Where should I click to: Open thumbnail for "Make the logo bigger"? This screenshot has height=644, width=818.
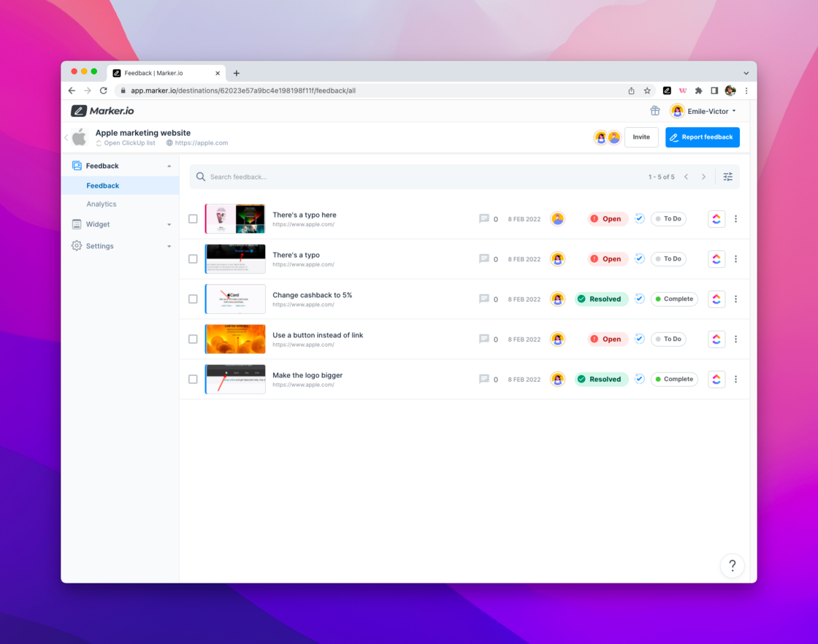235,379
